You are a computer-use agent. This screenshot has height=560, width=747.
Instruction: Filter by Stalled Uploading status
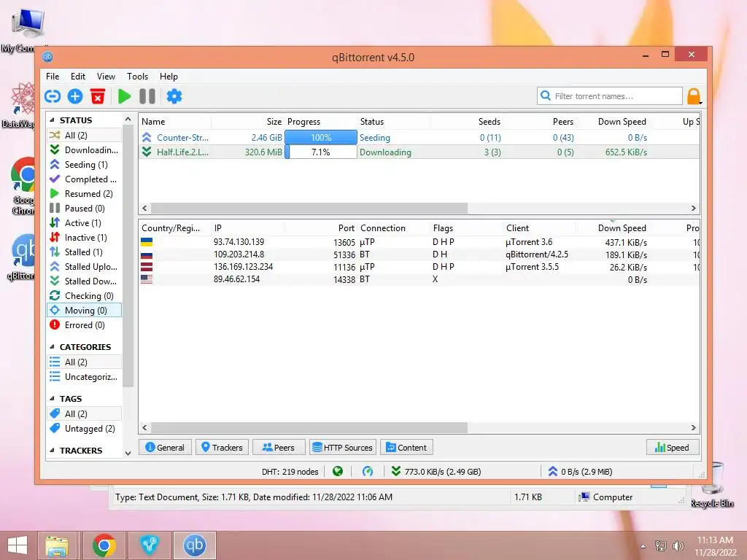coord(85,267)
